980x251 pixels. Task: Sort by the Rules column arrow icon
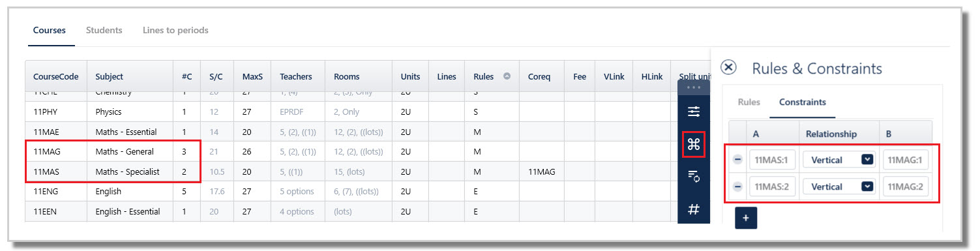coord(507,76)
